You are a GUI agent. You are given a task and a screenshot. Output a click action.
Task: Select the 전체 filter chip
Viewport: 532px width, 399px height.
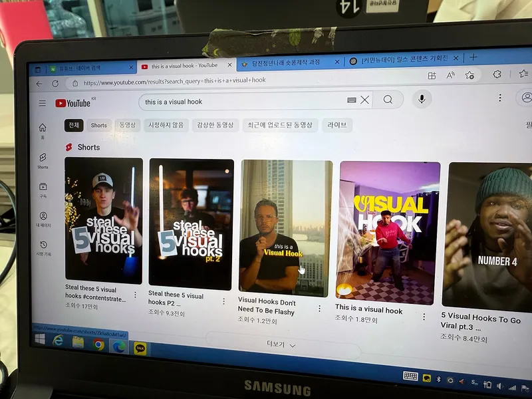coord(74,125)
